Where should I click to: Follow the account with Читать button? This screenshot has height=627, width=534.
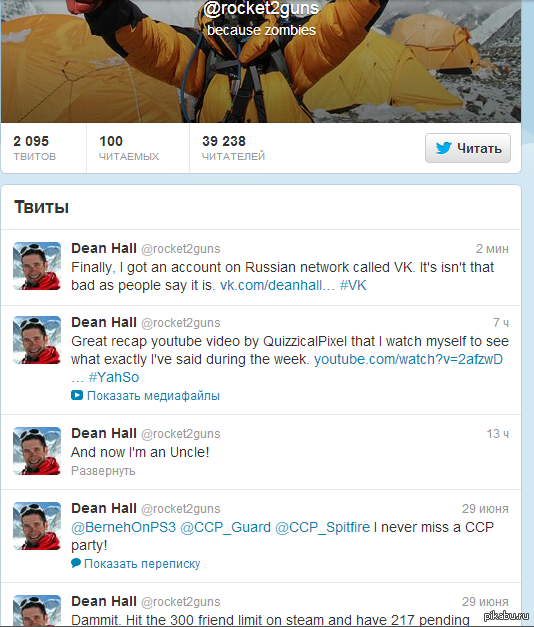[x=468, y=148]
